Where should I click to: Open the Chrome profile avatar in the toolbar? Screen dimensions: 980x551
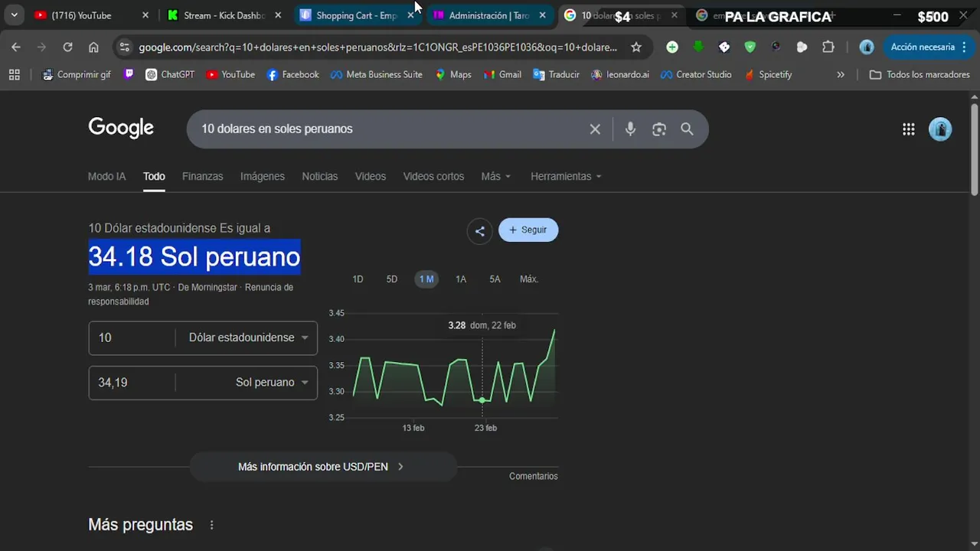(867, 47)
